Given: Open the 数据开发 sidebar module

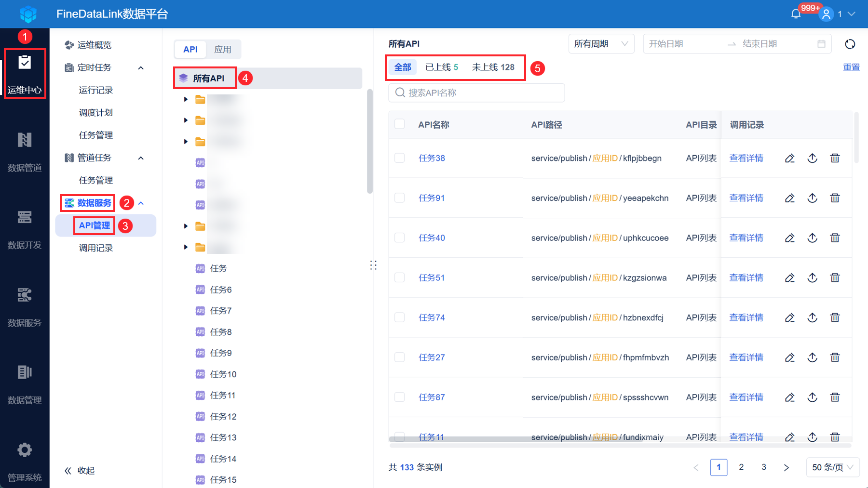Looking at the screenshot, I should pos(25,229).
